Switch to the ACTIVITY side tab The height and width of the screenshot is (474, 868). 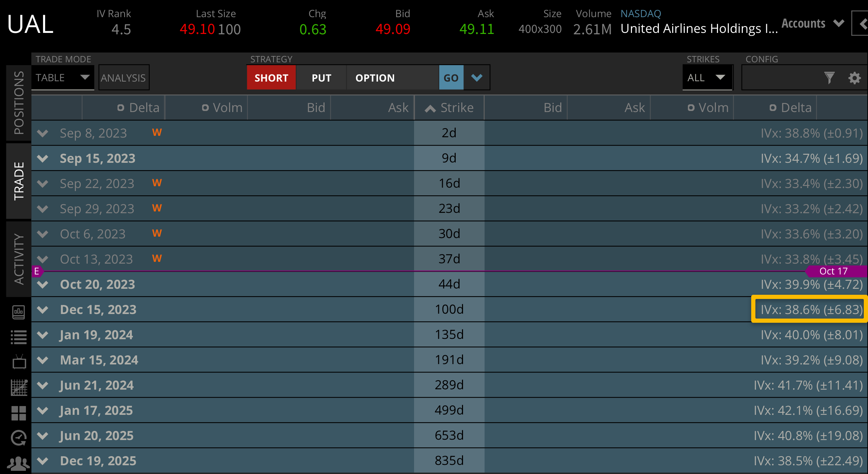click(x=19, y=259)
